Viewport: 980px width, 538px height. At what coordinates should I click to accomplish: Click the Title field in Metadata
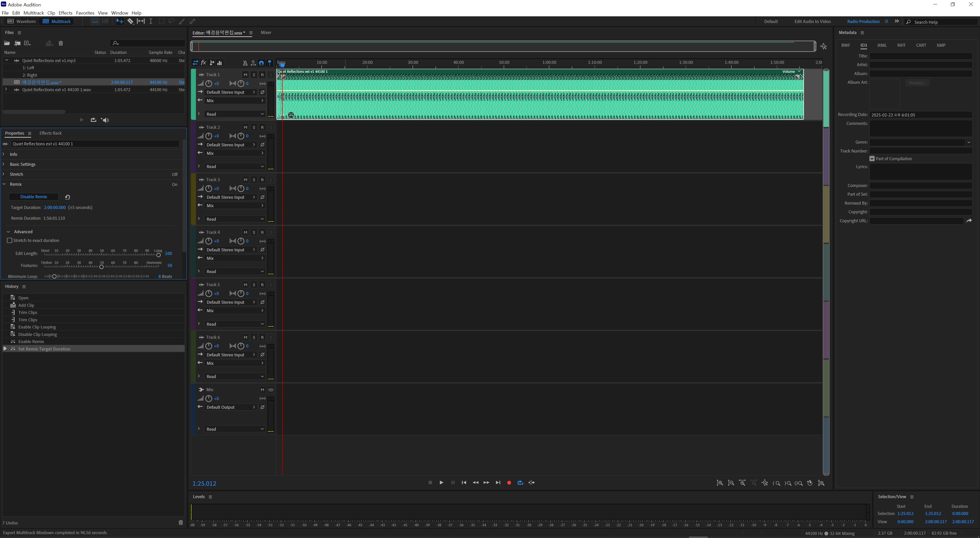click(x=920, y=56)
